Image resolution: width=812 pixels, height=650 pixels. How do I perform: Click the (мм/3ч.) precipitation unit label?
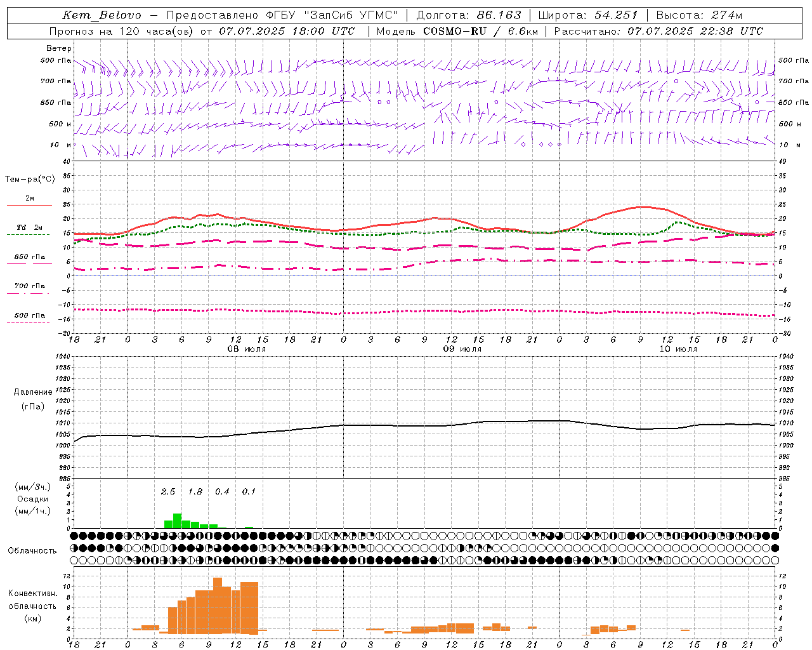[33, 487]
